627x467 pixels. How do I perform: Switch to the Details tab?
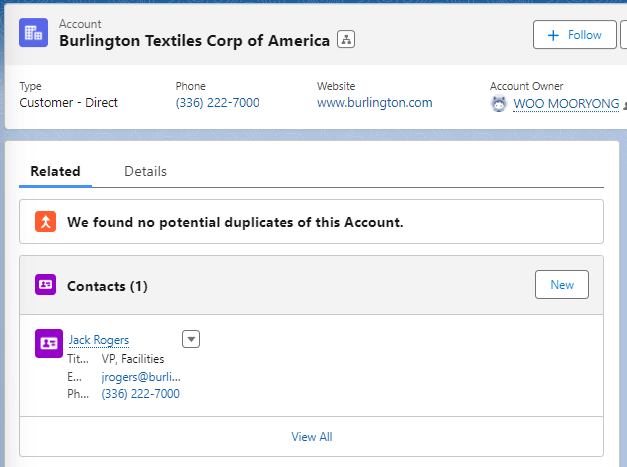pos(145,171)
